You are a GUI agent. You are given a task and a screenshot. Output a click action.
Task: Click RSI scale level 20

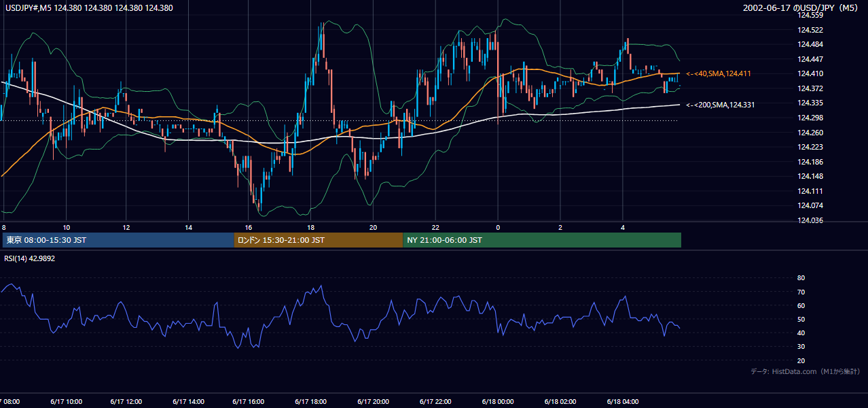point(801,360)
